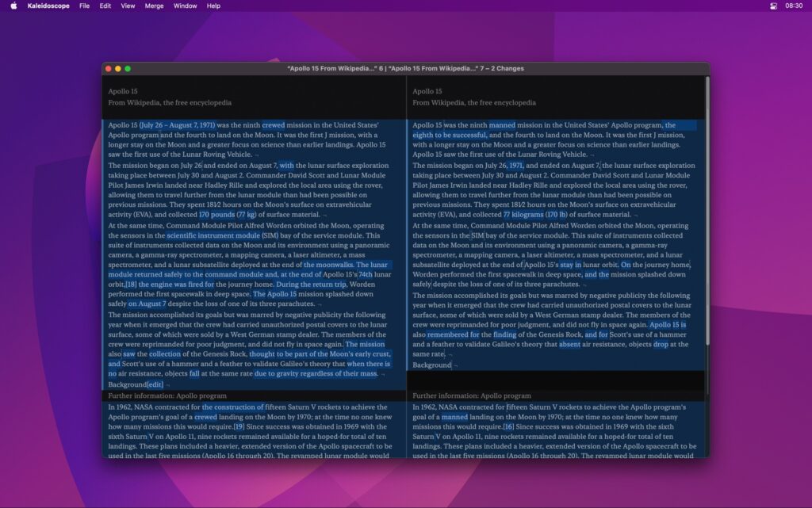Open the Help menu

[x=213, y=6]
